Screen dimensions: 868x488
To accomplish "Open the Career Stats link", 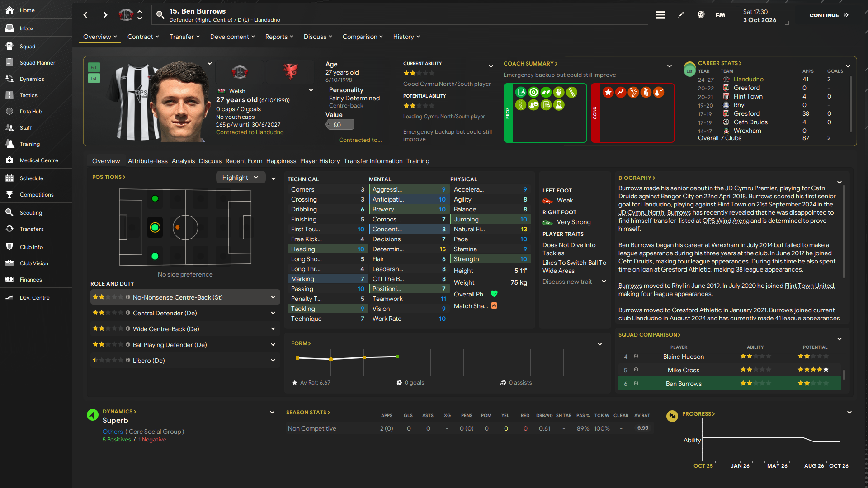I will click(719, 63).
